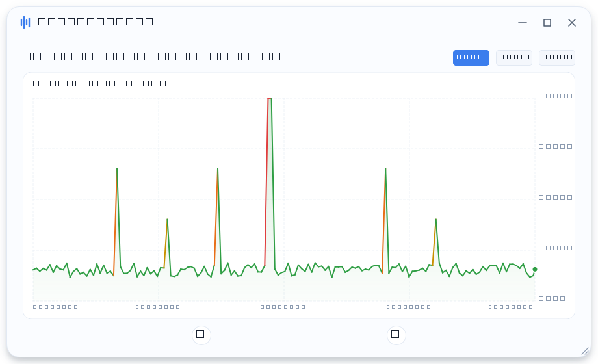Click the center x-axis time label
The width and height of the screenshot is (598, 364).
pyautogui.click(x=283, y=307)
